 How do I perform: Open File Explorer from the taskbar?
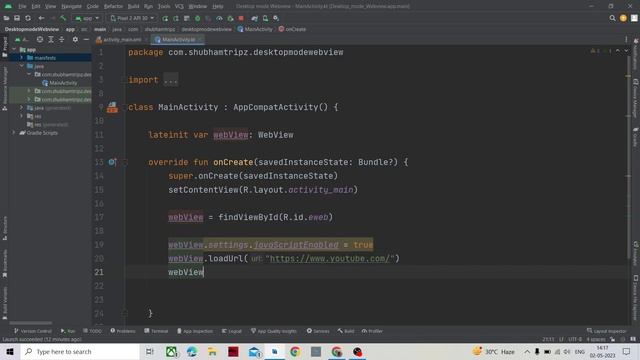[x=212, y=351]
